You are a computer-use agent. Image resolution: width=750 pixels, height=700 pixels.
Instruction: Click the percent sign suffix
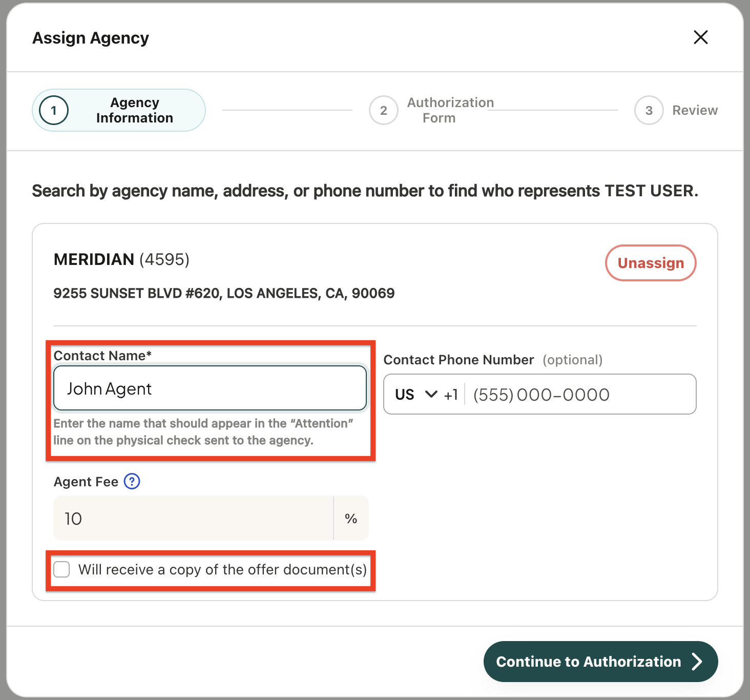[x=351, y=518]
